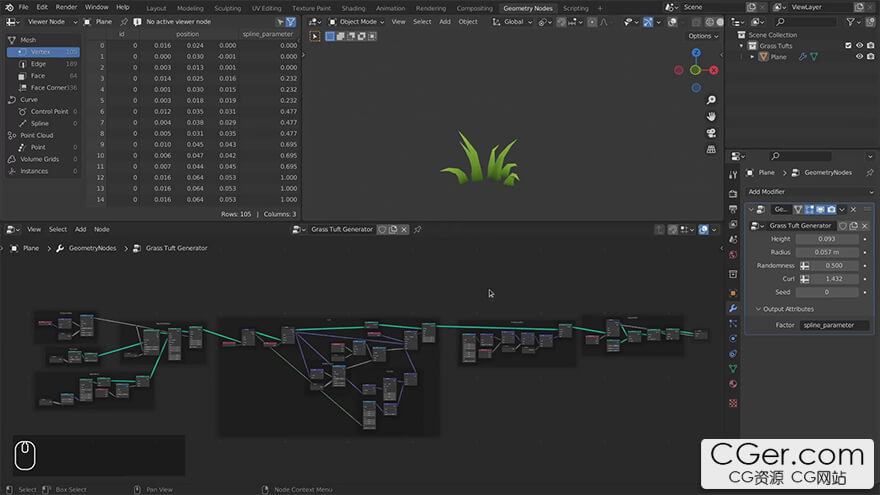This screenshot has width=880, height=495.
Task: Click the zoom magnifier icon in the viewport
Action: click(711, 101)
